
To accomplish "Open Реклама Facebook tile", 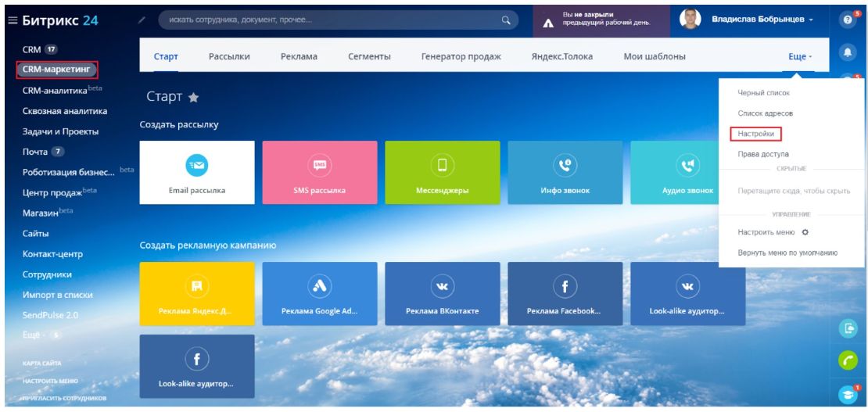I will tap(565, 293).
